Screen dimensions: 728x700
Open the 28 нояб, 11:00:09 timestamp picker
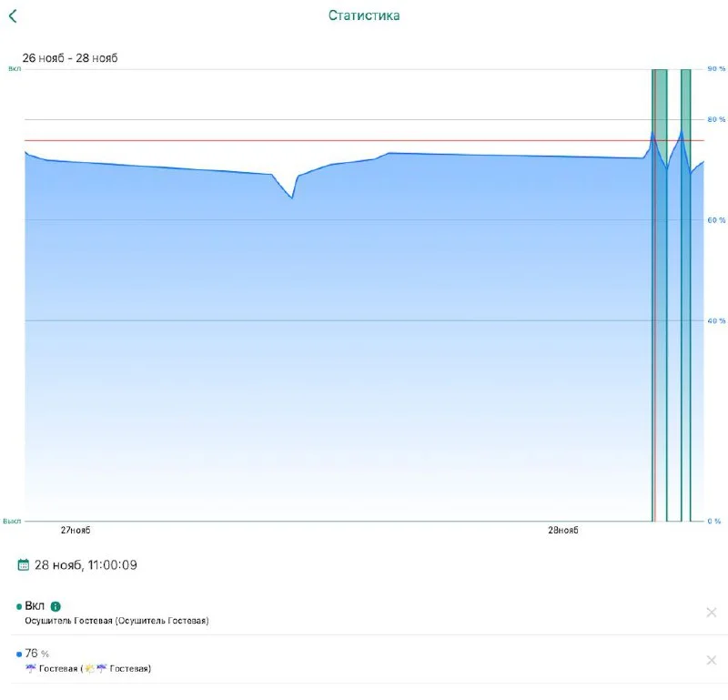tap(86, 565)
